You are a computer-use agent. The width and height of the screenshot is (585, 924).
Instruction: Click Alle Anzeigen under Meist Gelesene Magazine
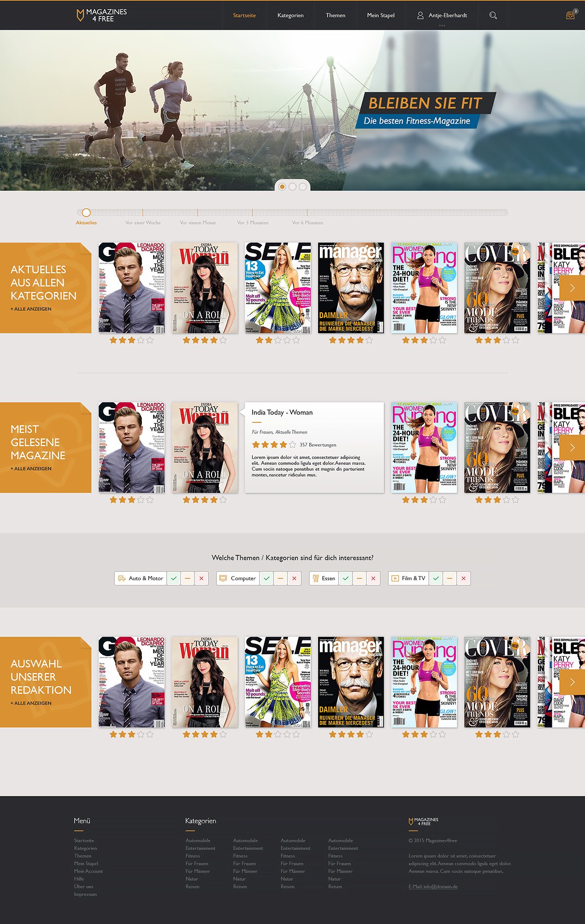31,469
